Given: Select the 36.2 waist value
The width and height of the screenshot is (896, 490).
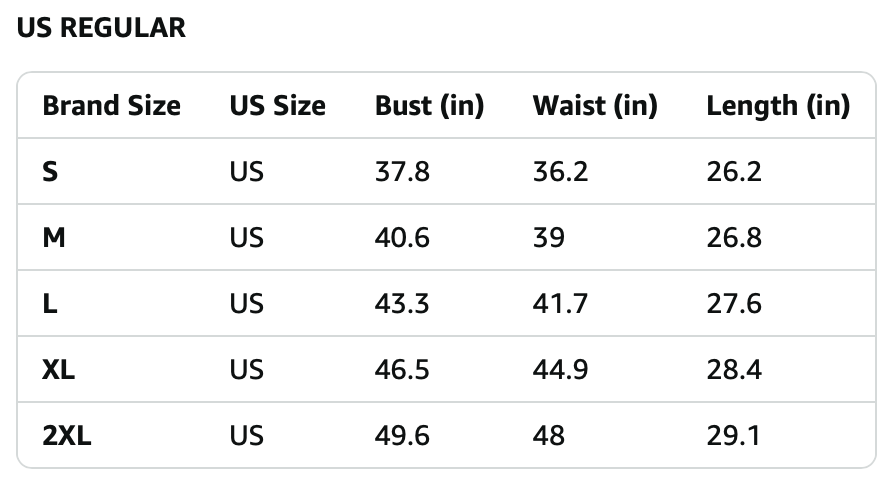Looking at the screenshot, I should pos(560,171).
